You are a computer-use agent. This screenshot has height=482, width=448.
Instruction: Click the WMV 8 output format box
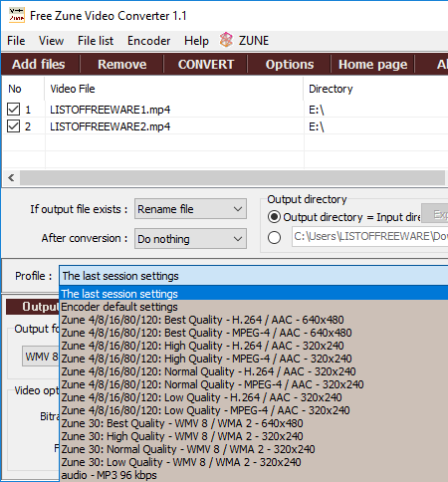coord(41,357)
